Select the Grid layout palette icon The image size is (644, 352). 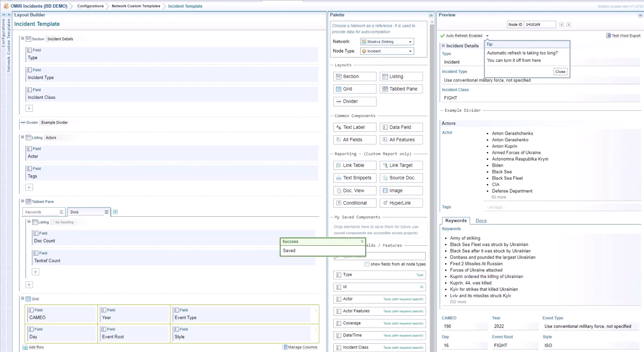[x=338, y=89]
